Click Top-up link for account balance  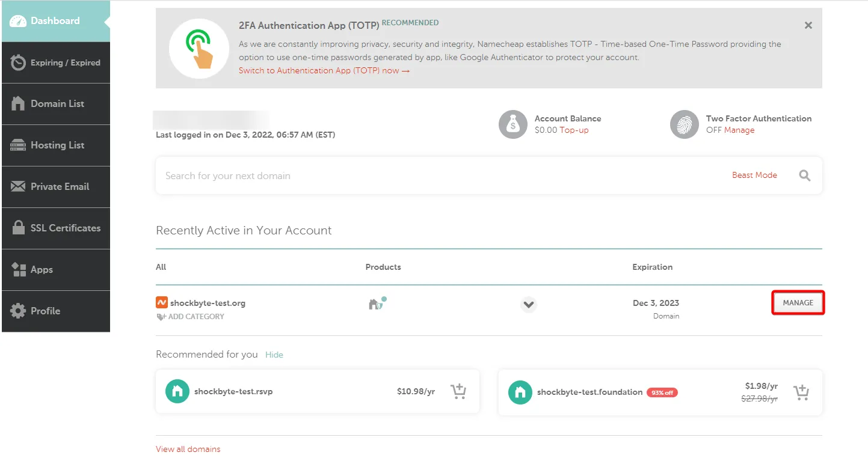coord(574,130)
